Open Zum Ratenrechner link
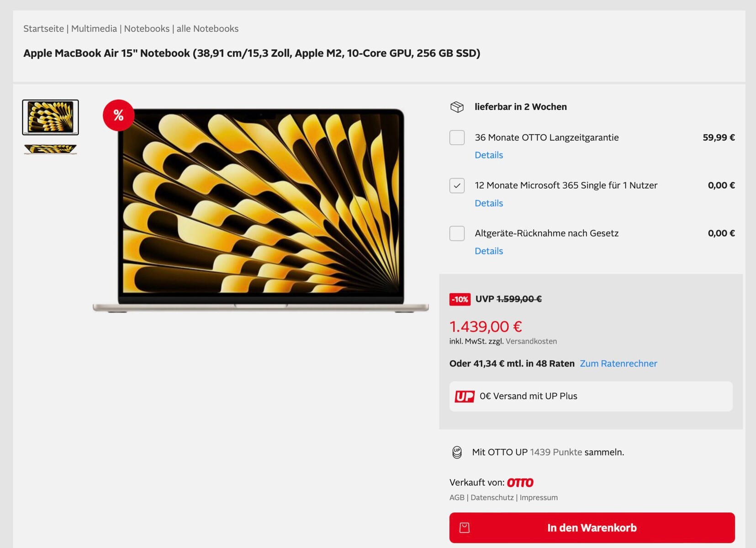The height and width of the screenshot is (548, 756). [619, 364]
